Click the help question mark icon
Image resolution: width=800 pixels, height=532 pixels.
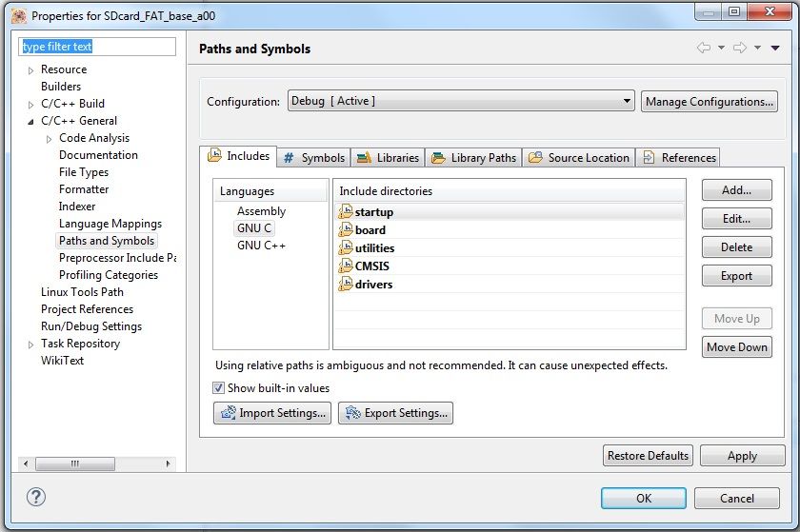tap(36, 497)
